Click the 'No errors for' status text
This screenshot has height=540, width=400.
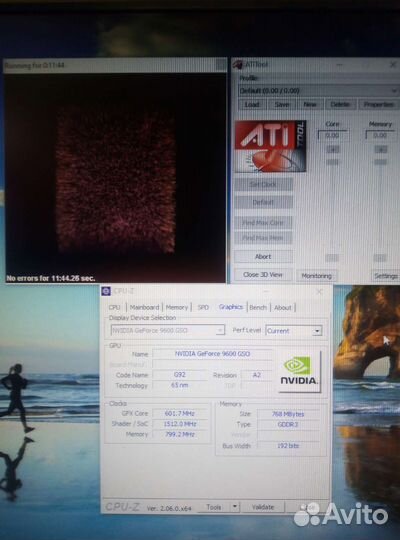tap(51, 278)
